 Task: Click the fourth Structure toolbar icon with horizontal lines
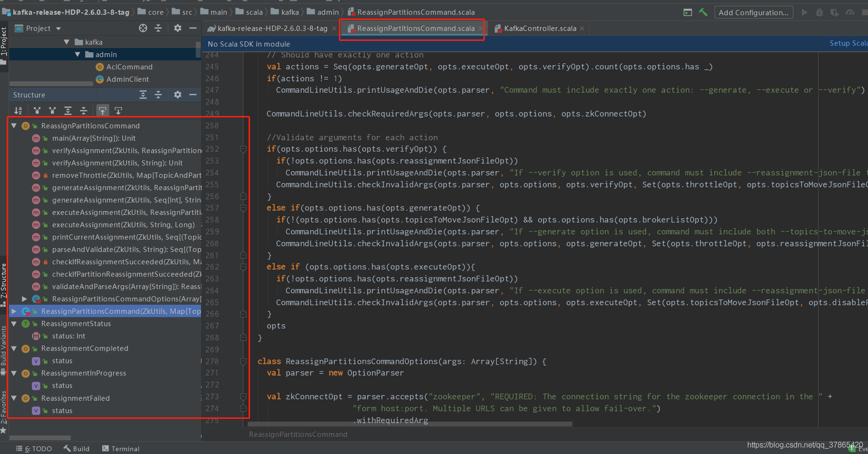(x=84, y=111)
